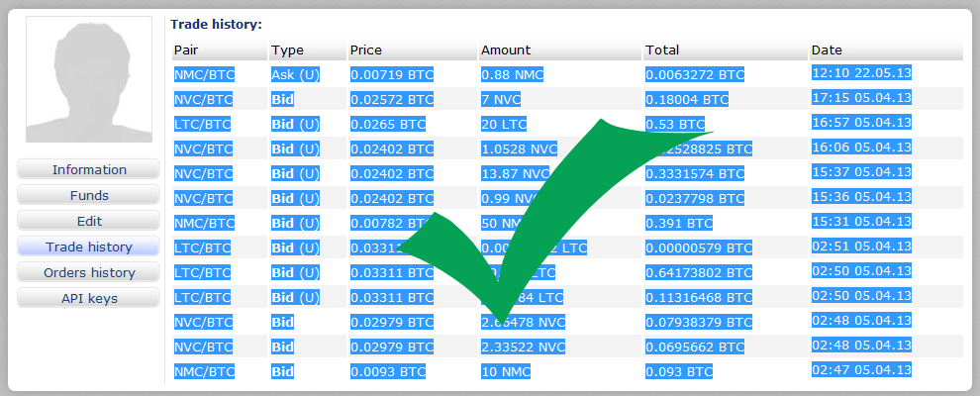This screenshot has width=980, height=396.
Task: Click the Amount column header
Action: point(506,50)
